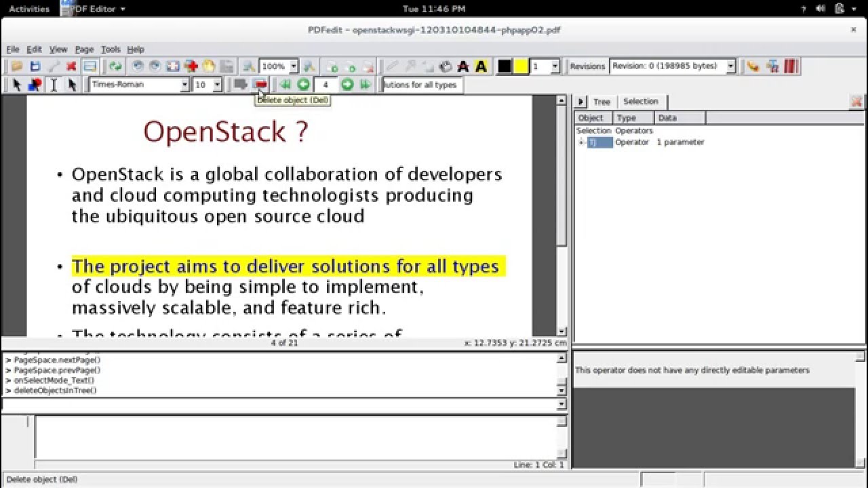Open the 100% zoom dropdown
This screenshot has height=488, width=868.
point(294,66)
